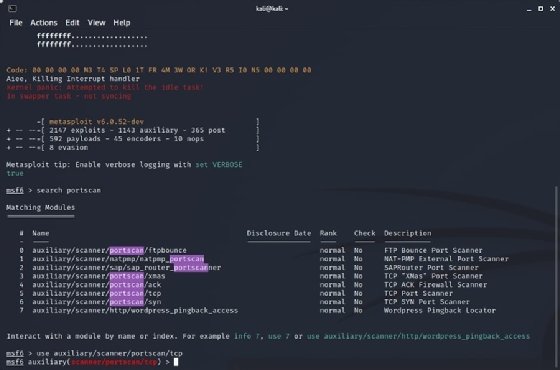Click the 'Code: 00 00 00 00' line
This screenshot has width=560, height=370.
coord(159,70)
